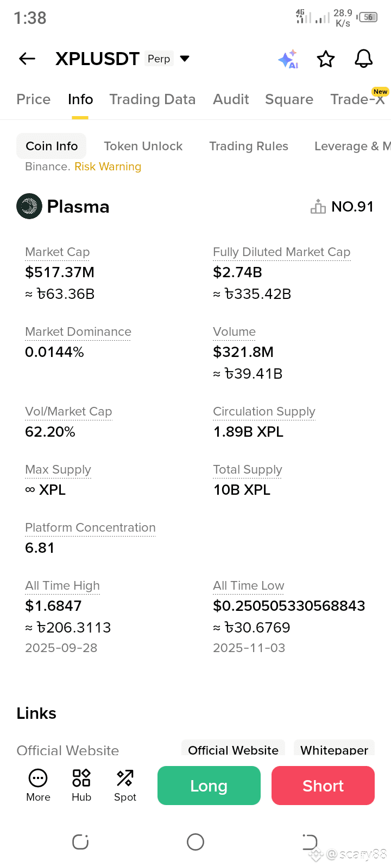
Task: Open the Whitepaper link chip
Action: [x=335, y=749]
